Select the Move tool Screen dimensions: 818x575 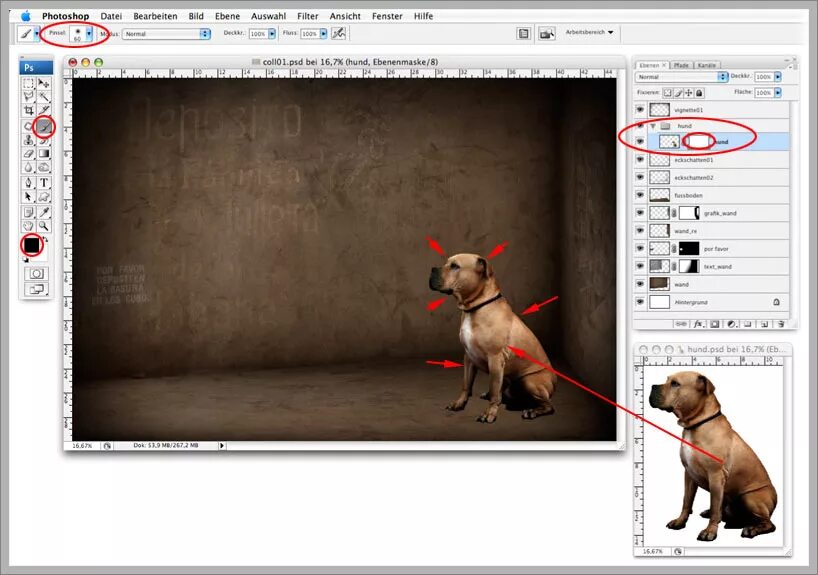click(44, 83)
